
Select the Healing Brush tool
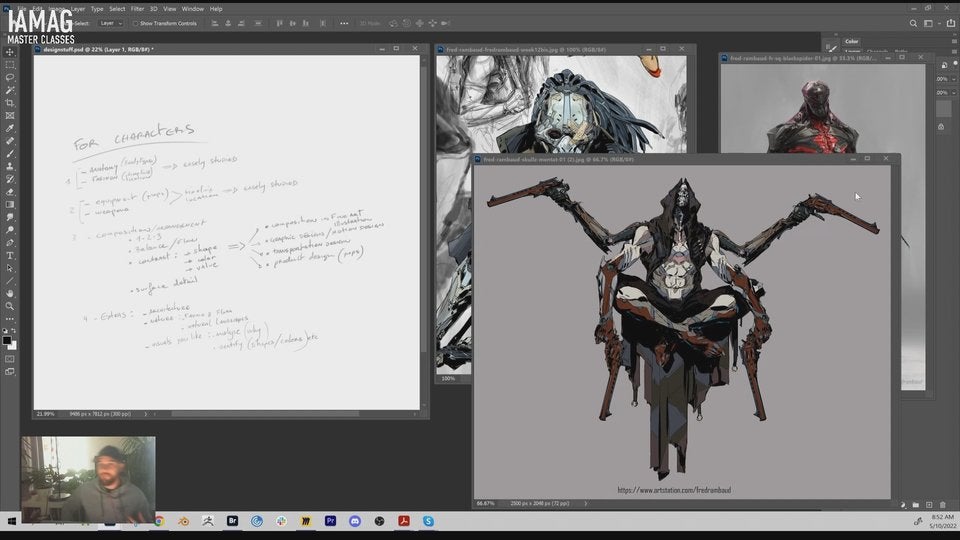pyautogui.click(x=10, y=141)
